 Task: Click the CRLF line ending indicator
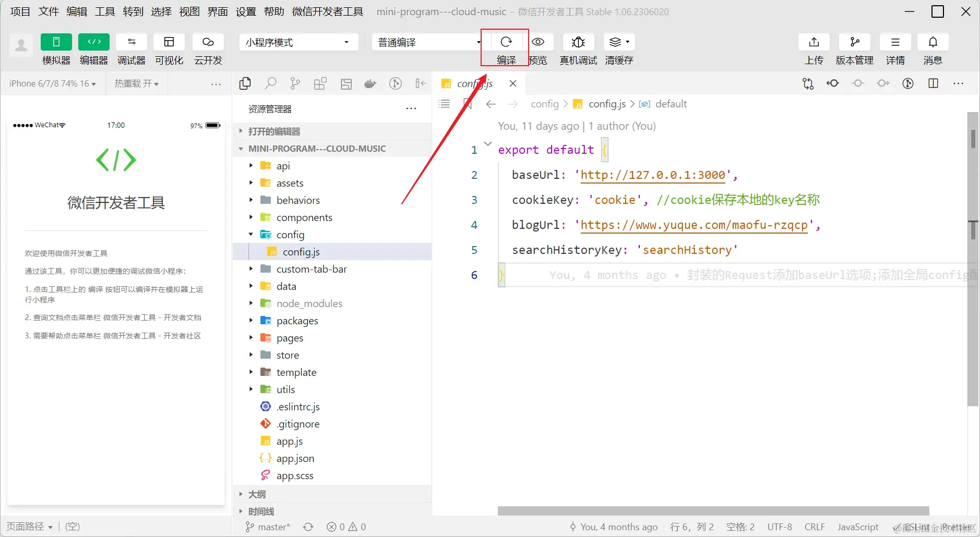pyautogui.click(x=815, y=527)
